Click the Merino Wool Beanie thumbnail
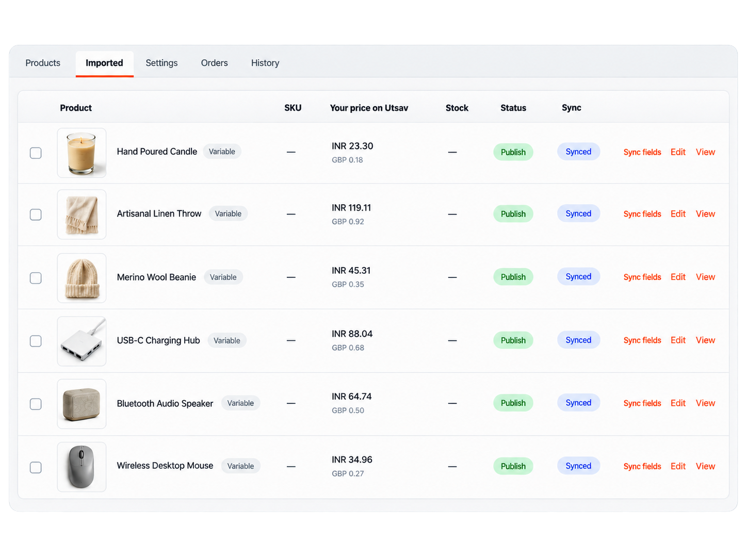The width and height of the screenshot is (747, 560). (82, 278)
